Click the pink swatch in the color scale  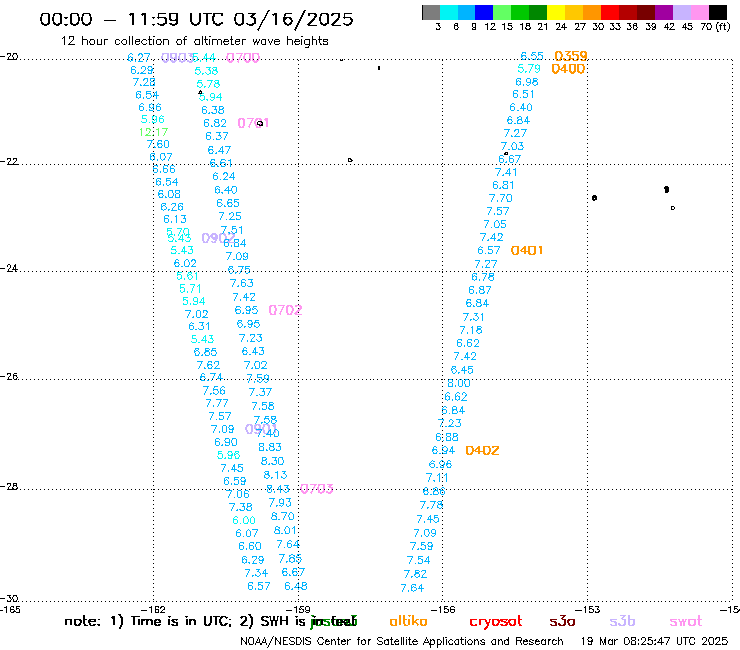coord(699,12)
